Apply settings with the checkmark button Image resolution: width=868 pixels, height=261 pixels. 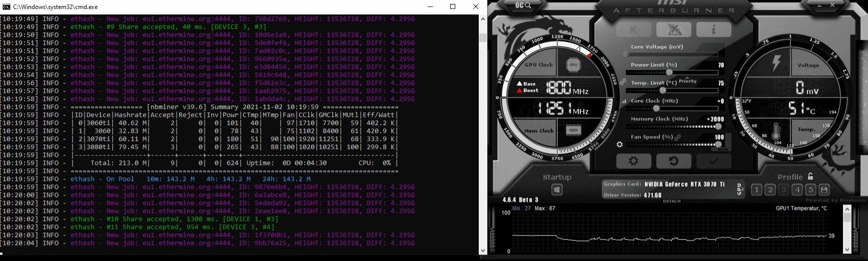713,161
